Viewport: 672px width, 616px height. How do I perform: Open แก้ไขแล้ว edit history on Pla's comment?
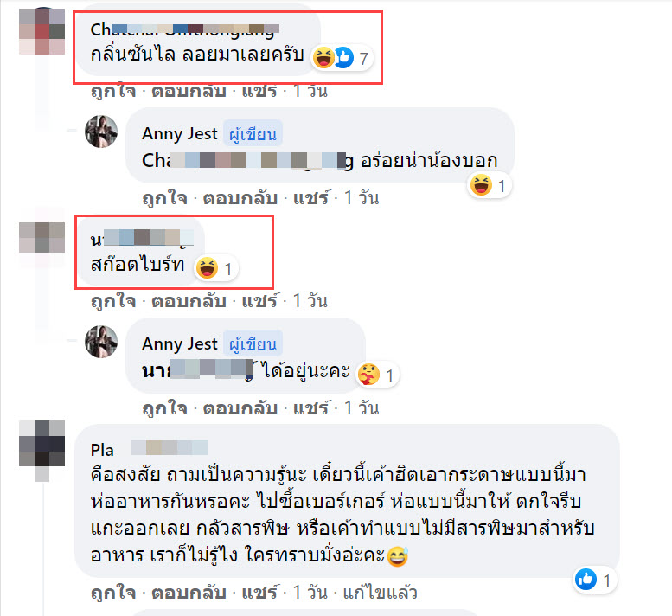[381, 593]
